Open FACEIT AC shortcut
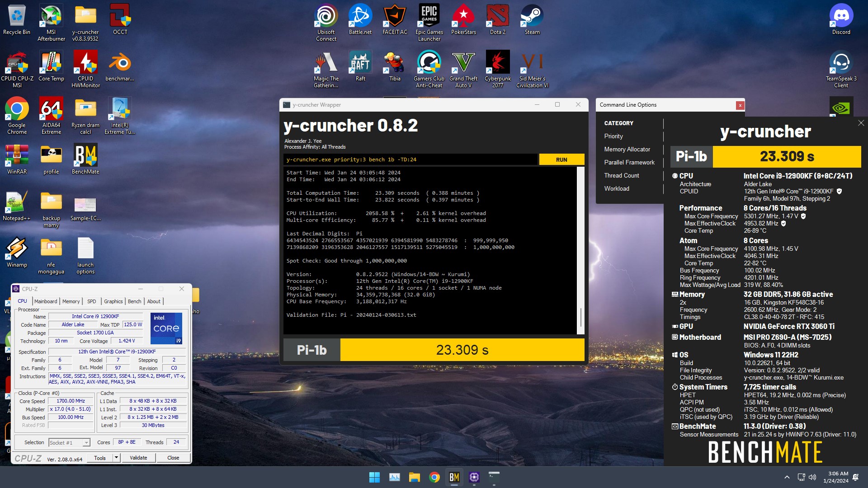This screenshot has height=488, width=868. pos(395,20)
